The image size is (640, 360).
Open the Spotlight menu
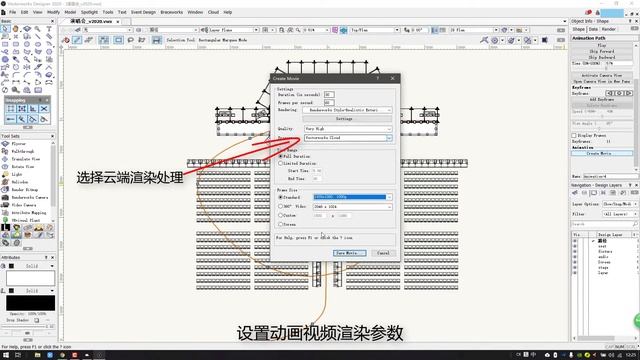tap(89, 12)
